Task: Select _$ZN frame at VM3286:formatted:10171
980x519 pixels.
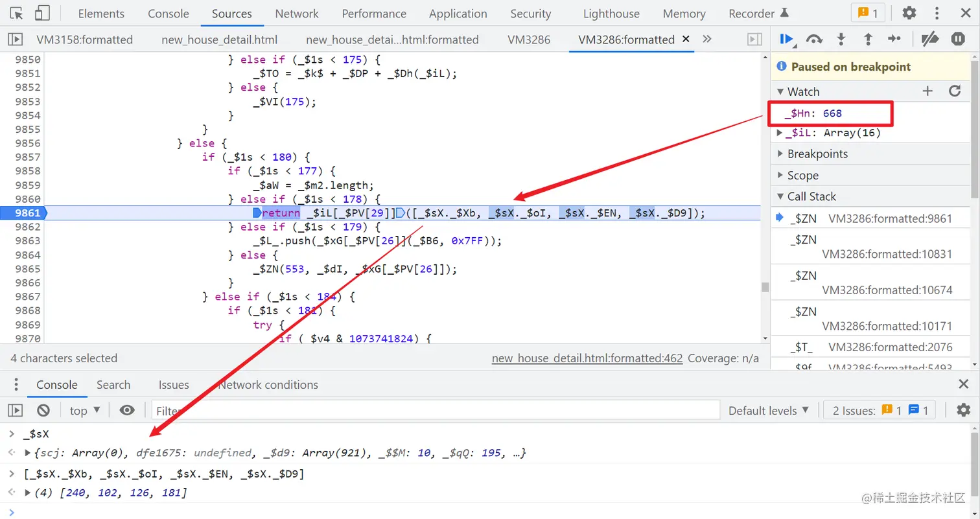Action: pyautogui.click(x=870, y=319)
